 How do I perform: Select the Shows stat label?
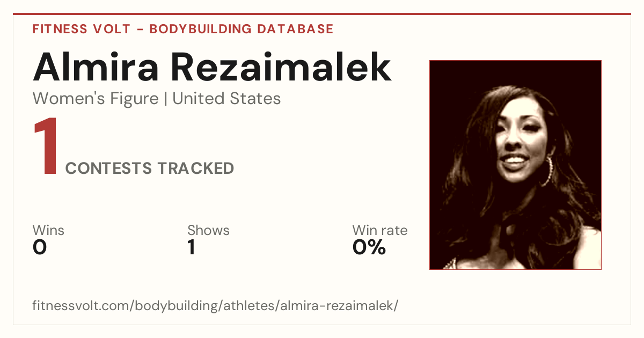tap(208, 230)
